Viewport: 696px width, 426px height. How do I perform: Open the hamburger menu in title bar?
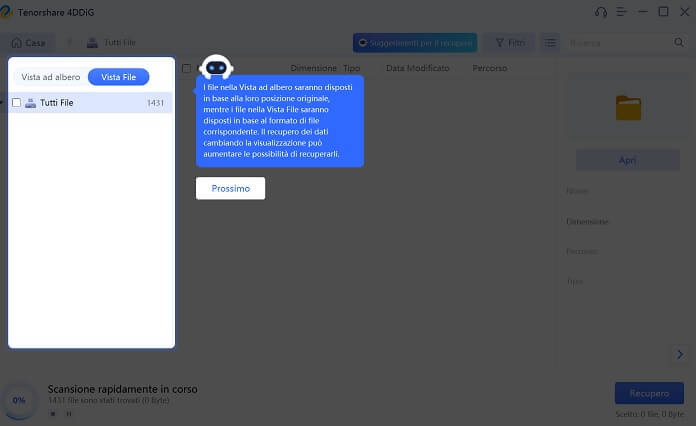click(621, 12)
